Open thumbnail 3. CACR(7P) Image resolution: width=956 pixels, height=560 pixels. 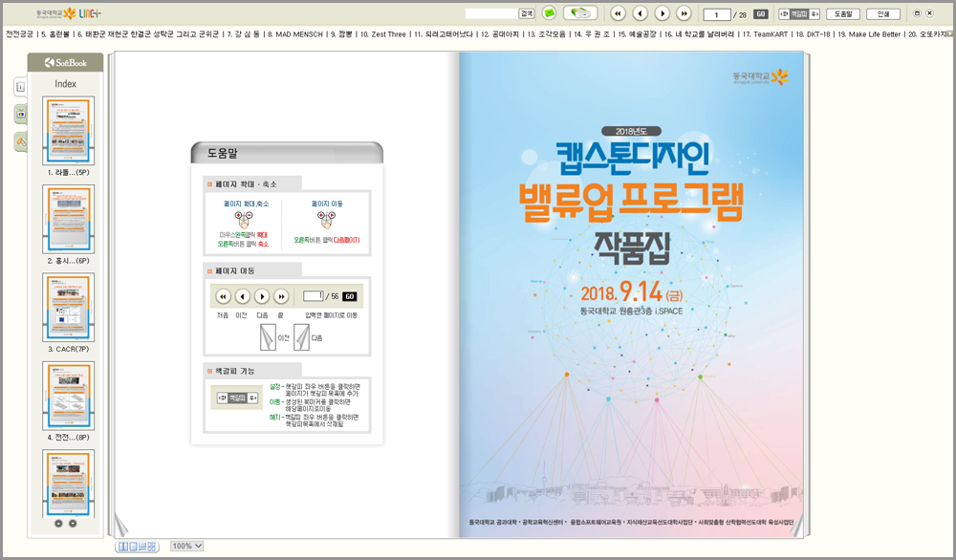pos(68,307)
